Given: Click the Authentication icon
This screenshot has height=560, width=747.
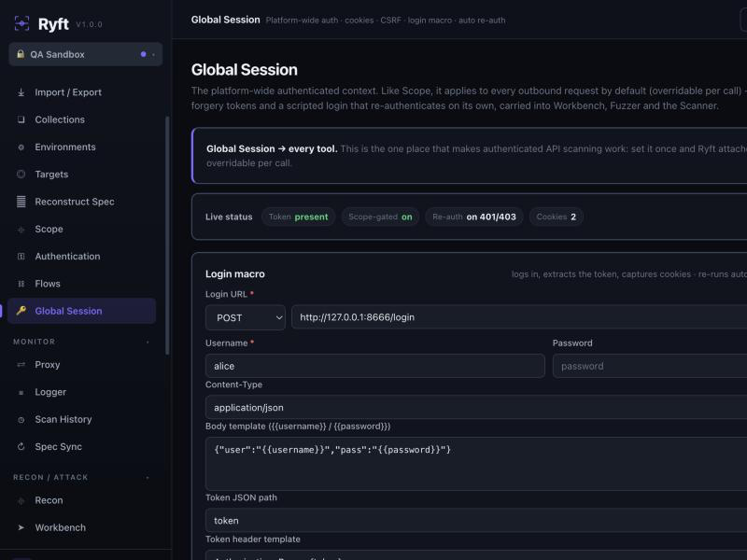Looking at the screenshot, I should point(21,256).
